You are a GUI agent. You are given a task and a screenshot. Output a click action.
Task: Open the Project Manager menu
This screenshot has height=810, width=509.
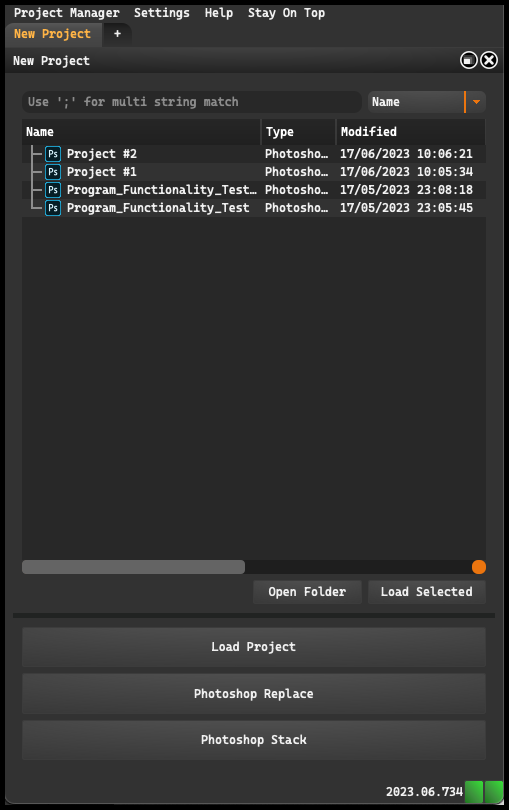tap(67, 13)
